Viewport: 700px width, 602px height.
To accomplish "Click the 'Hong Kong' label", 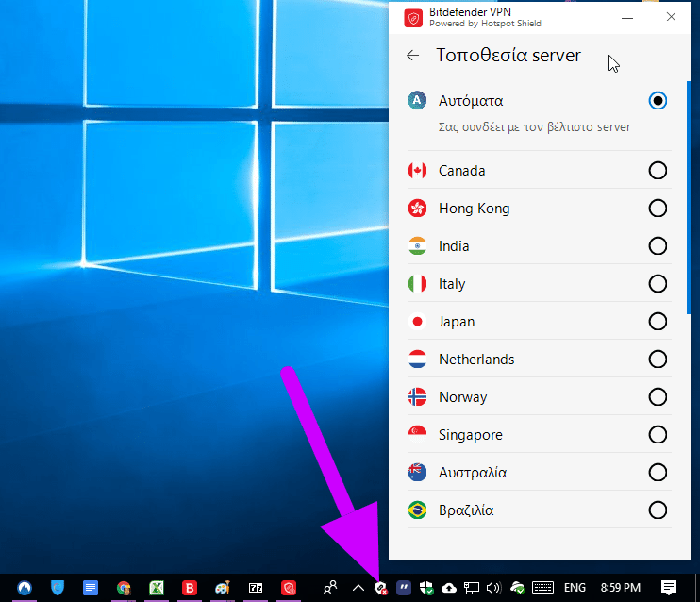I will [x=475, y=209].
